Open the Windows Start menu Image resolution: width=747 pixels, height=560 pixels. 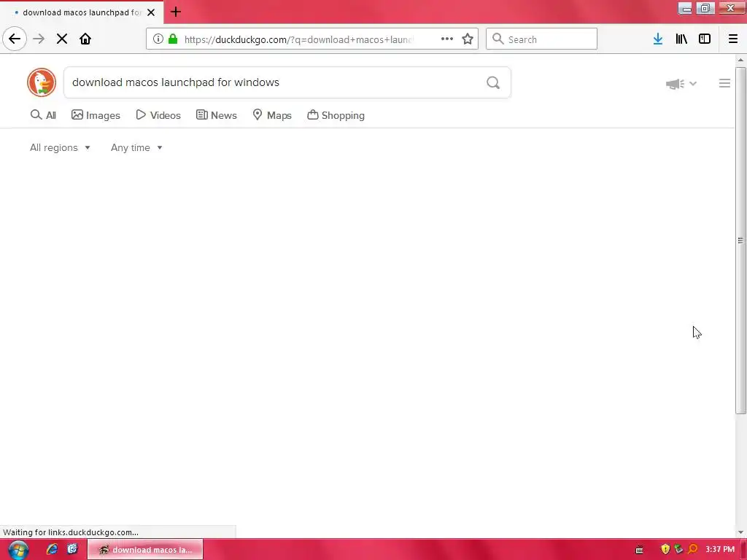tap(18, 550)
